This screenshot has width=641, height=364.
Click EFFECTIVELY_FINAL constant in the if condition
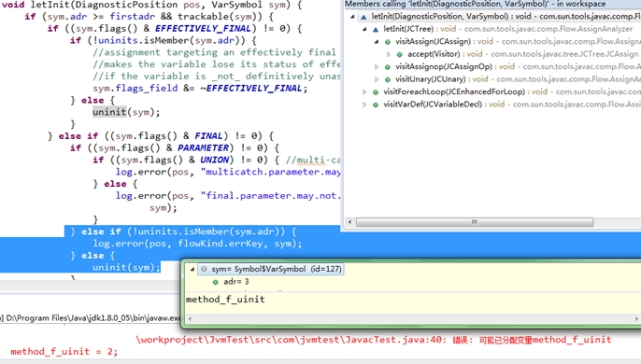[x=203, y=29]
